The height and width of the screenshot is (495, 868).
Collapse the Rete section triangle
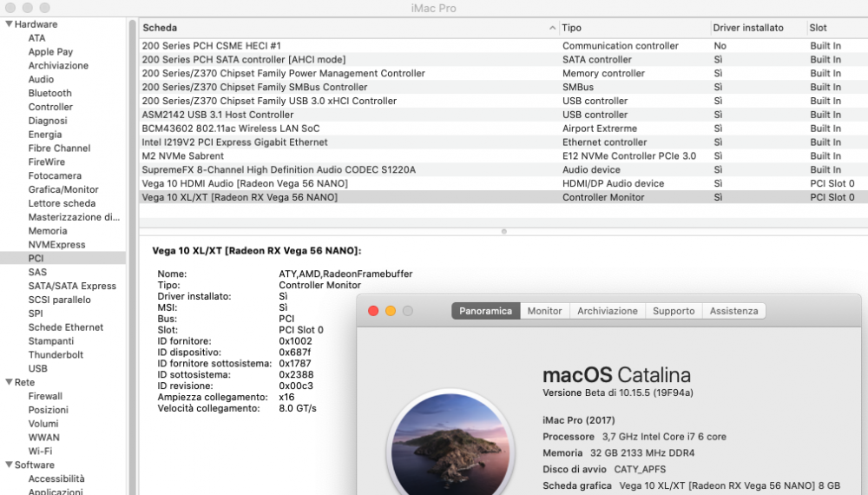pyautogui.click(x=9, y=382)
